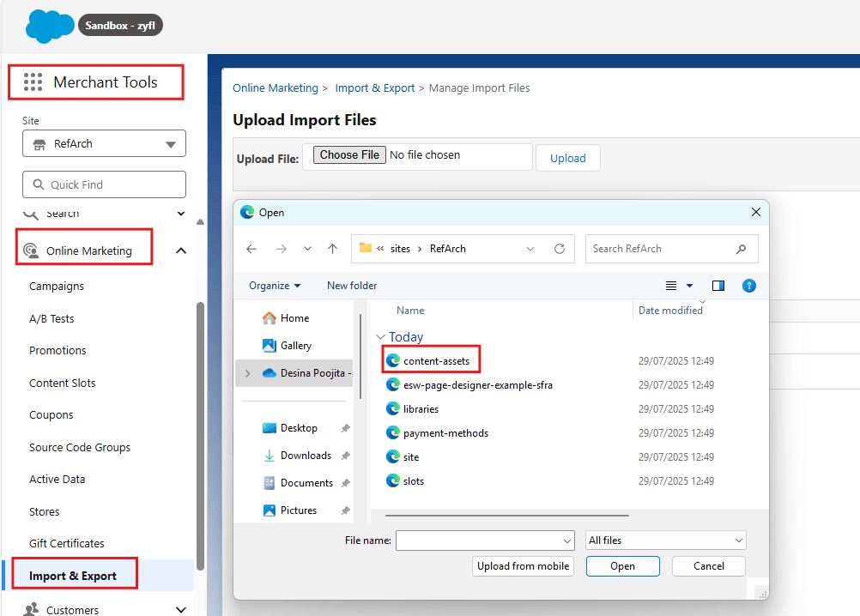
Task: Click the Salesforce cloud logo
Action: point(50,26)
